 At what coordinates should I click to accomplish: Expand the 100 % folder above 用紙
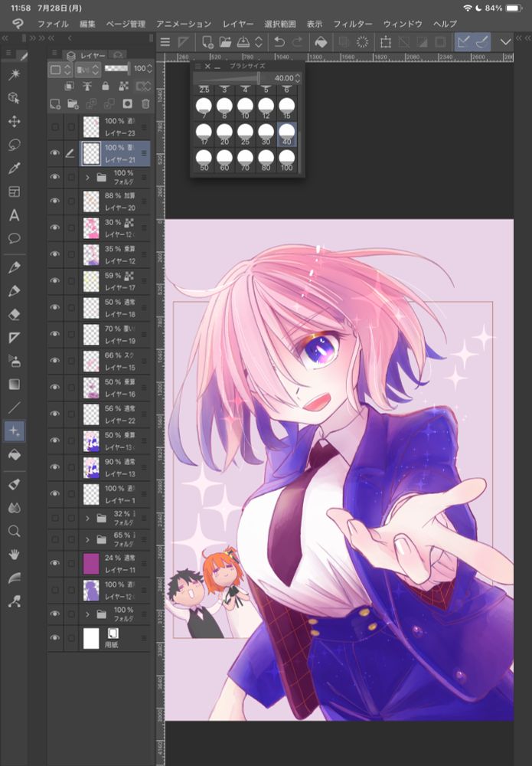[87, 614]
